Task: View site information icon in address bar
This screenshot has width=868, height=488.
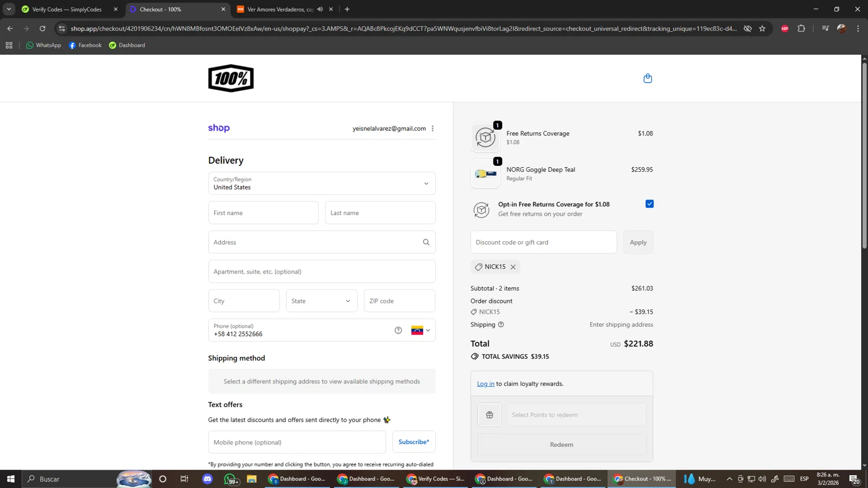Action: click(x=62, y=28)
